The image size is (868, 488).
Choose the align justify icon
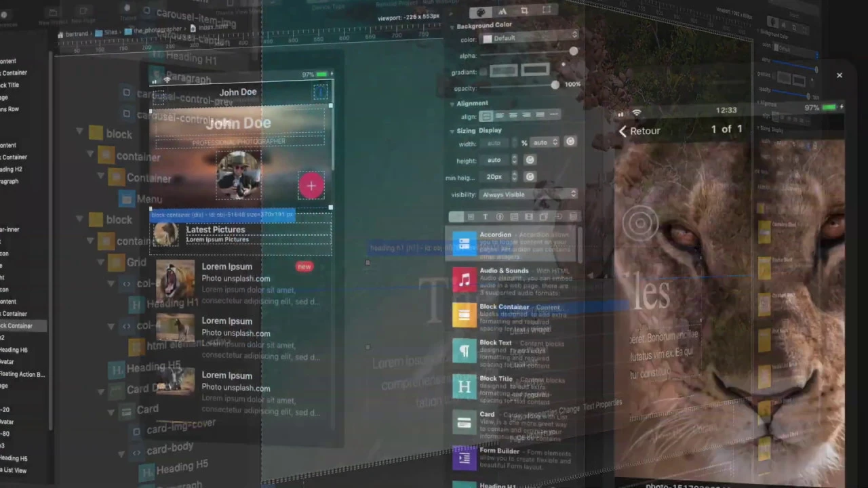coord(540,115)
